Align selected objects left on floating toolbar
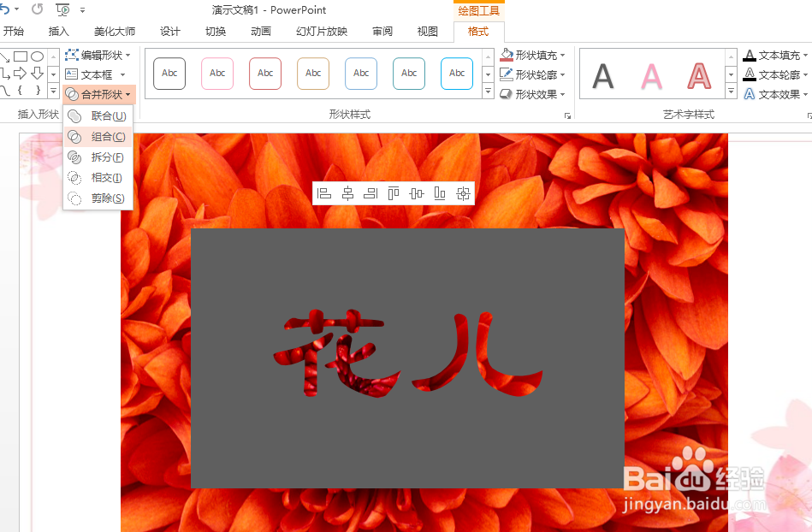 (324, 193)
